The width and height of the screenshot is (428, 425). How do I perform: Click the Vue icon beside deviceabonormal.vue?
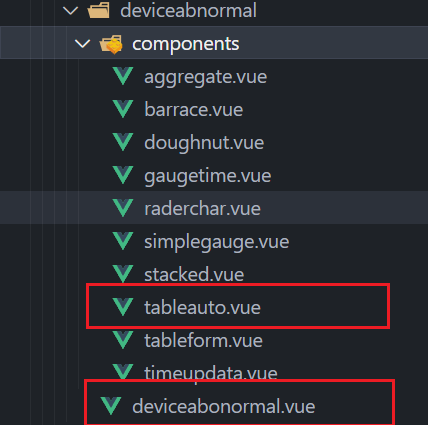[111, 406]
